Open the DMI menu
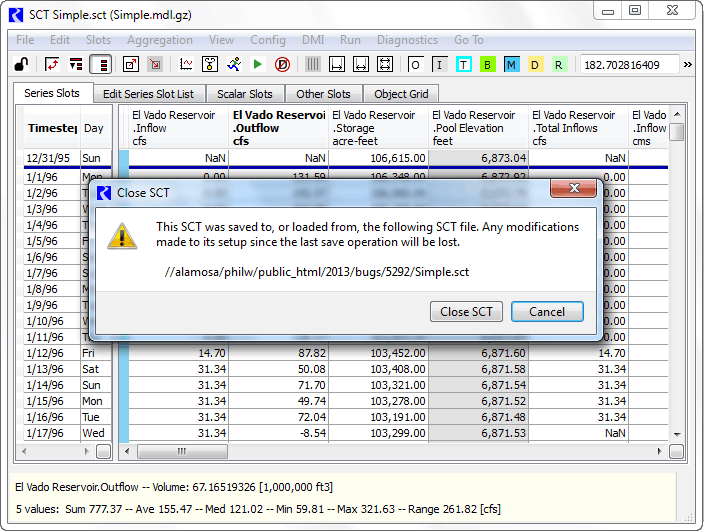The height and width of the screenshot is (531, 704). pos(313,40)
